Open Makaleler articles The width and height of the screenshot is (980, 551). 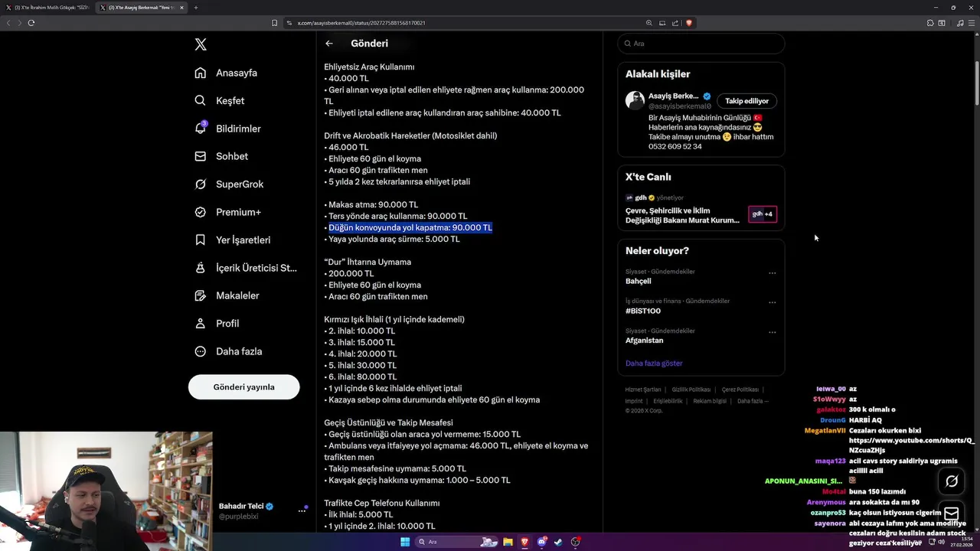(227, 295)
